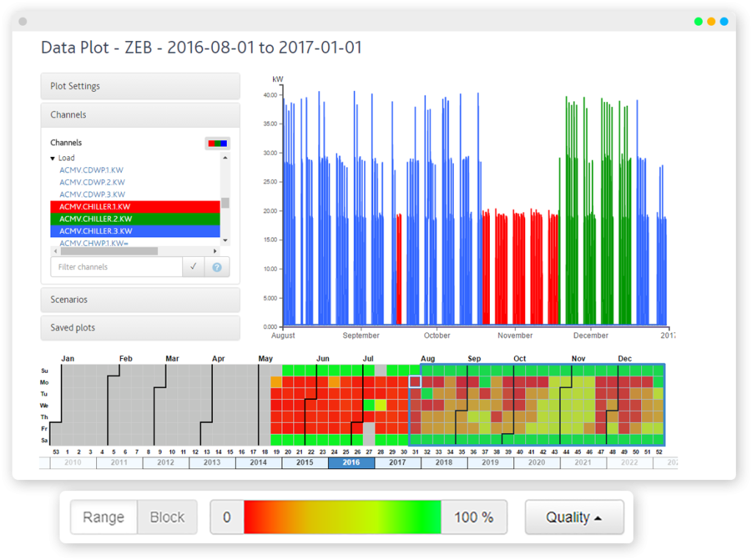The width and height of the screenshot is (752, 560).
Task: Click the green dot in window title bar
Action: (x=698, y=21)
